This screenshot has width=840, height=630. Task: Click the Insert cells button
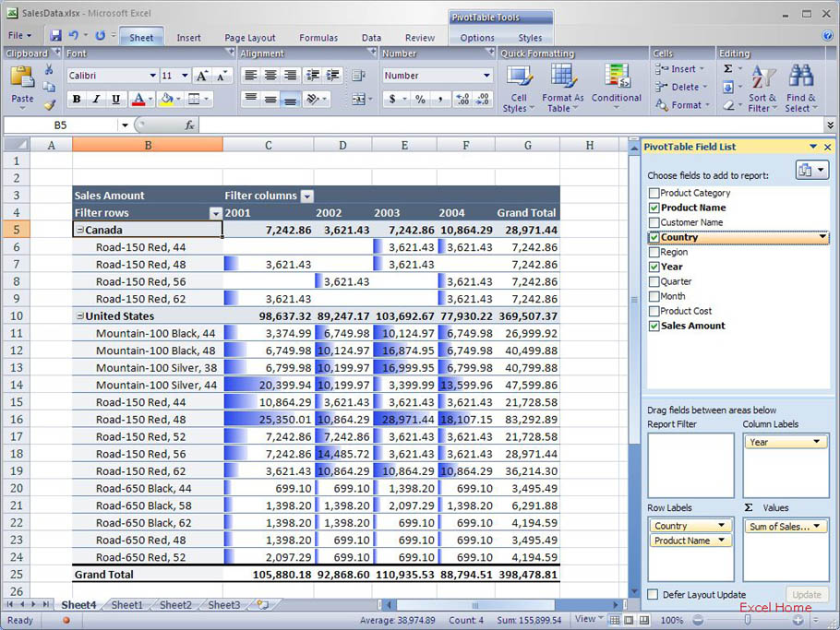click(681, 69)
